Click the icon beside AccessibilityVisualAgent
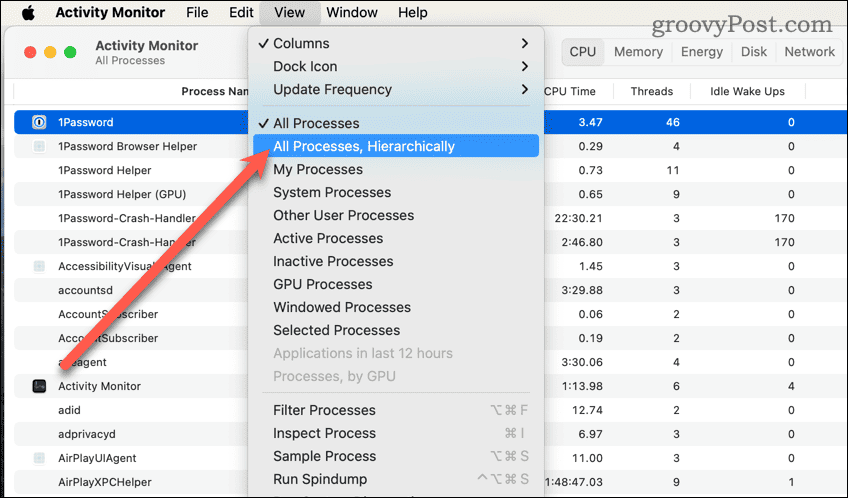This screenshot has width=848, height=498. coord(39,266)
